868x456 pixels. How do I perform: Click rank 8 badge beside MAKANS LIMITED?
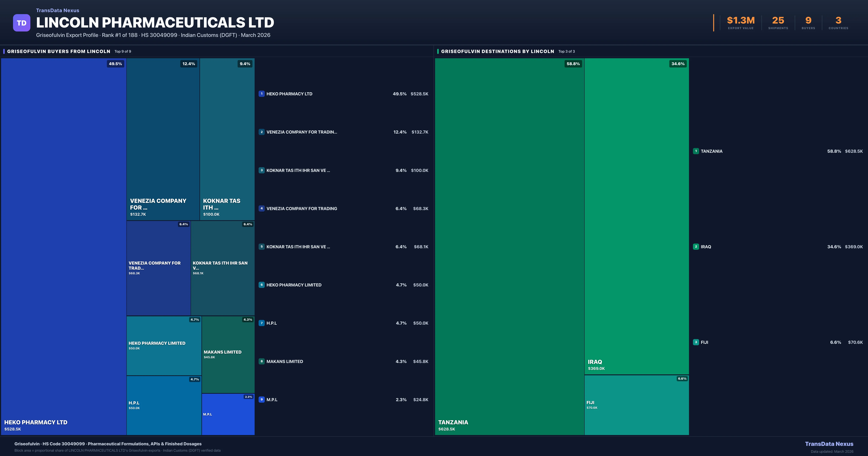point(261,361)
